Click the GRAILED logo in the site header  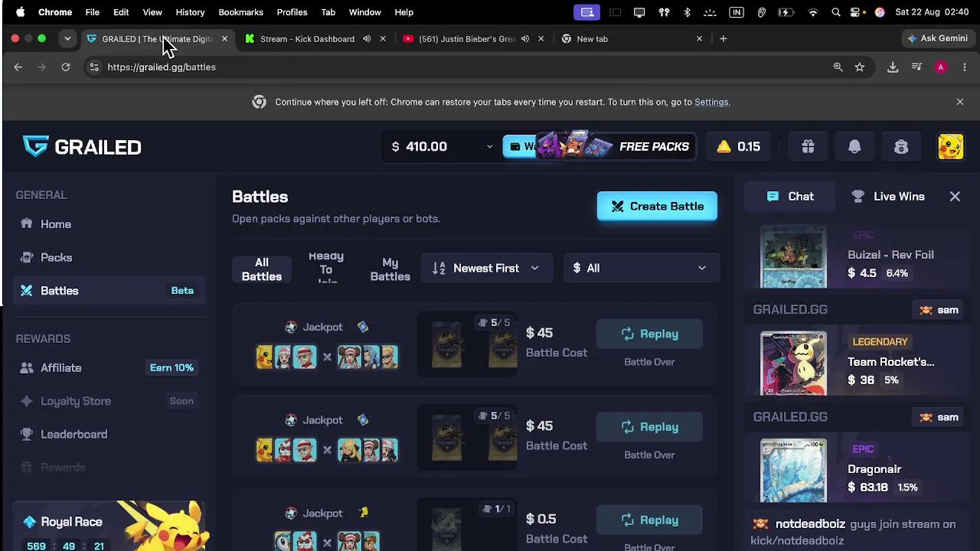tap(82, 147)
